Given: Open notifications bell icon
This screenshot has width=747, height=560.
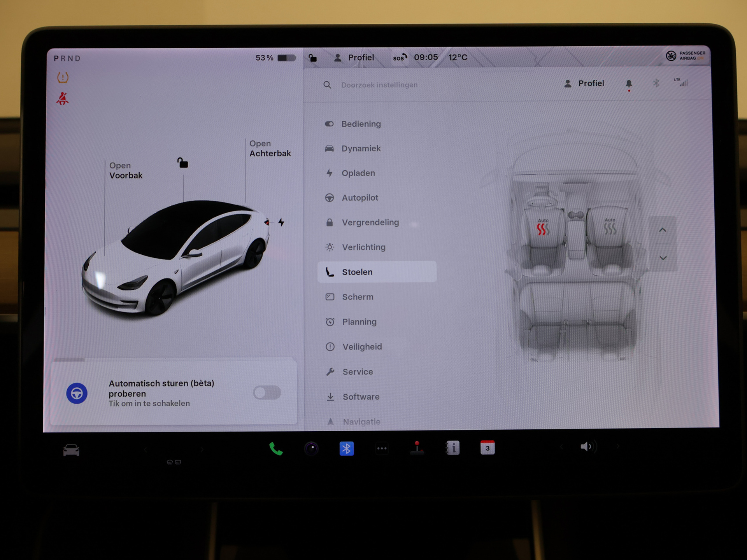Looking at the screenshot, I should (629, 84).
